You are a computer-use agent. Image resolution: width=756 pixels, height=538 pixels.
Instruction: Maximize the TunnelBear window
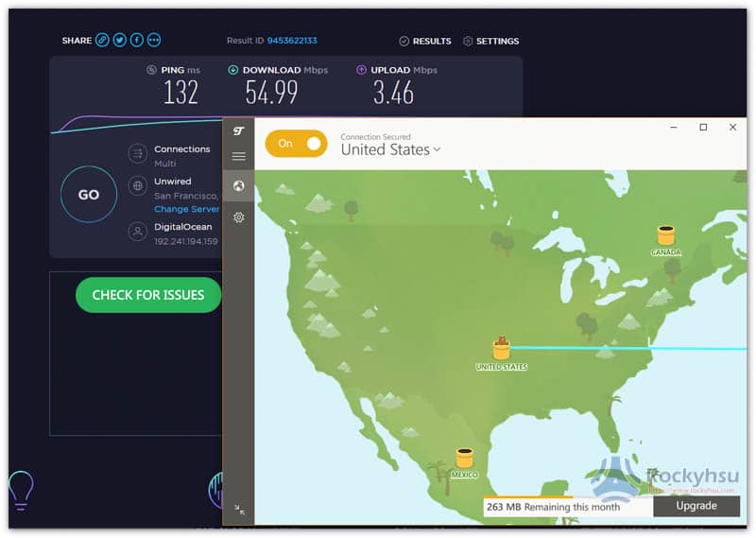coord(703,128)
